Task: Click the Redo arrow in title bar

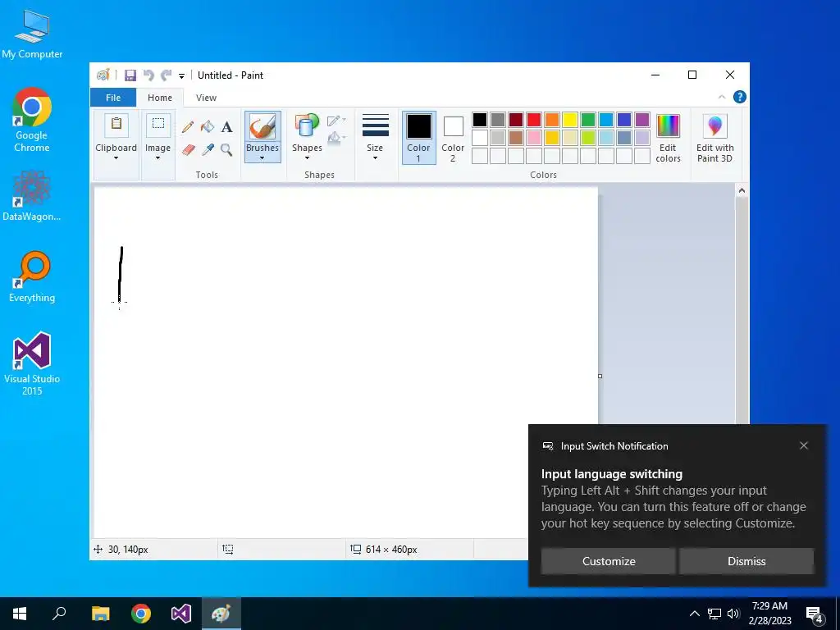Action: [x=167, y=75]
